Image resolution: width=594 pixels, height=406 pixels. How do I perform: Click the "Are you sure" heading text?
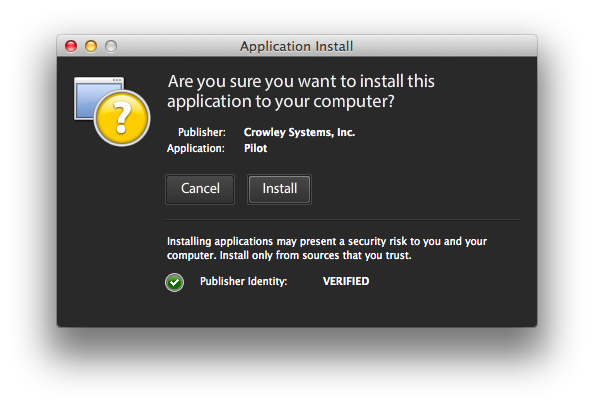click(301, 91)
